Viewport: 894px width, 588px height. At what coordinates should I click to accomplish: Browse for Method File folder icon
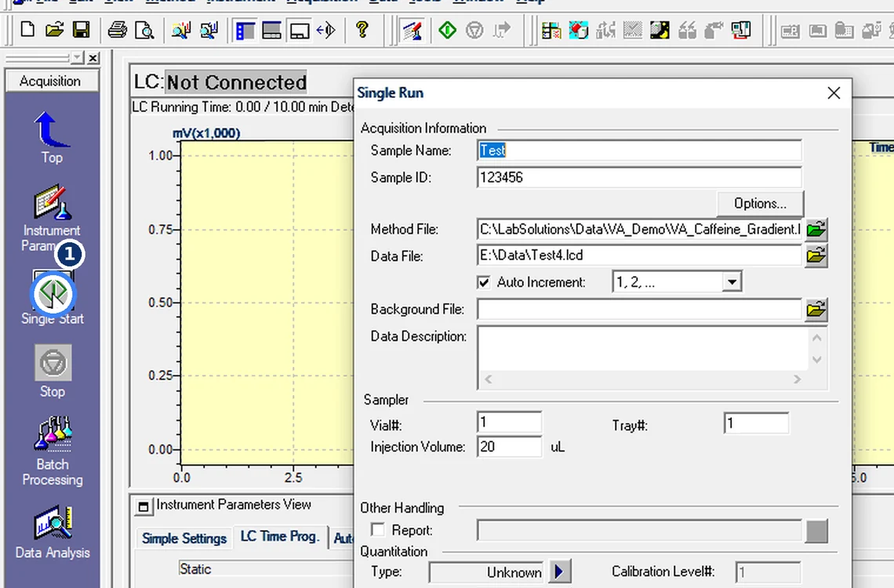coord(816,229)
